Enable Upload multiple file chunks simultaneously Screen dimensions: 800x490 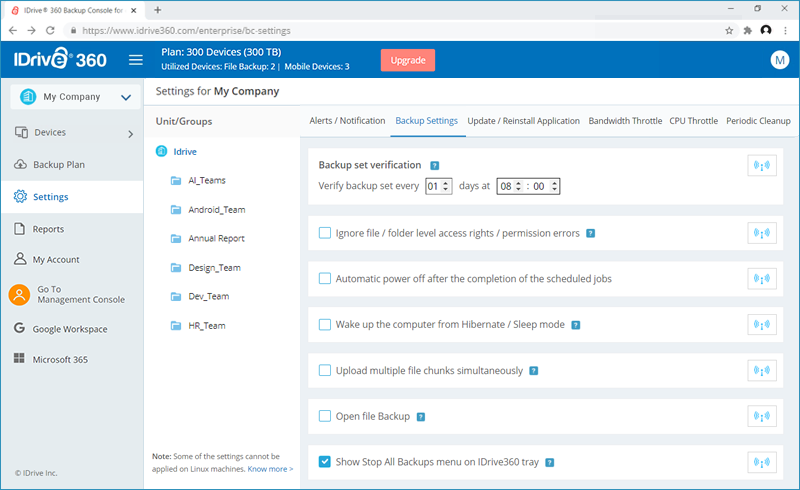point(324,370)
